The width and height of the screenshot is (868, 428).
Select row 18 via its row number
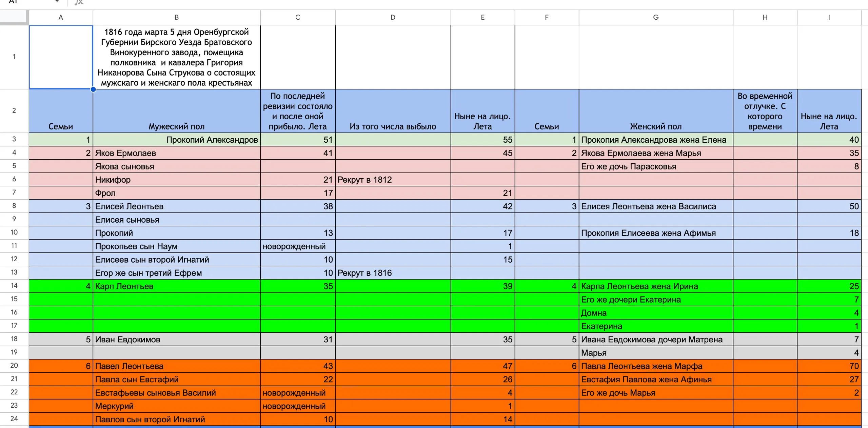(x=14, y=339)
